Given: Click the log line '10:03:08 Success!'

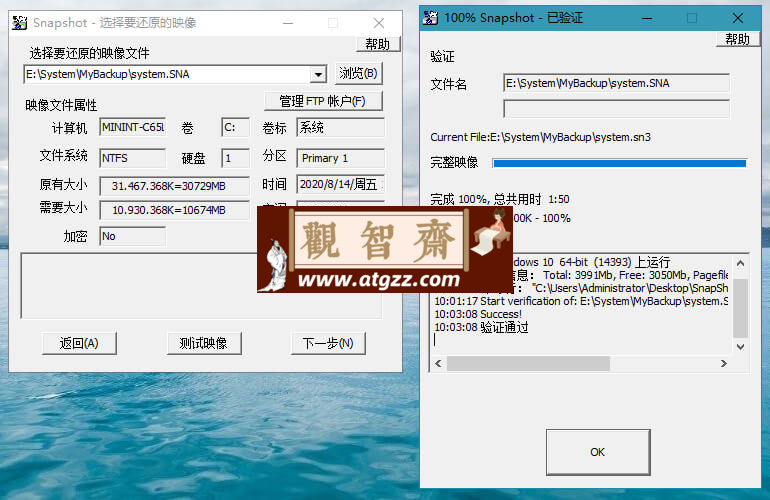Looking at the screenshot, I should pyautogui.click(x=478, y=314).
